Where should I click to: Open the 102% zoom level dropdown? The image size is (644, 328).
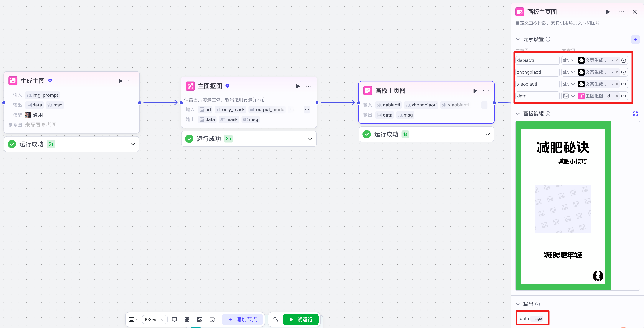tap(154, 319)
